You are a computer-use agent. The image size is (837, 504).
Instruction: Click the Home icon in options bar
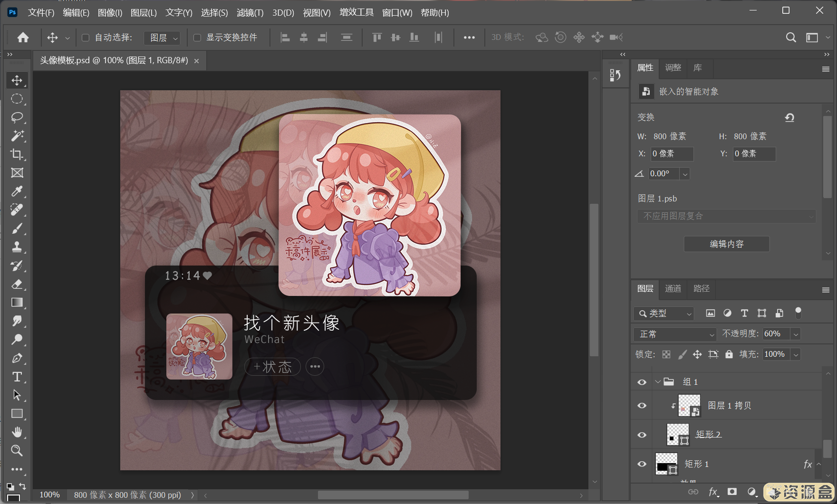(23, 37)
